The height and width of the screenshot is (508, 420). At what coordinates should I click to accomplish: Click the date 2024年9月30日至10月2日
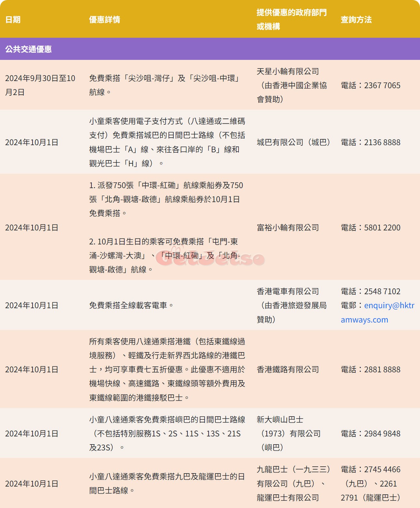click(40, 85)
